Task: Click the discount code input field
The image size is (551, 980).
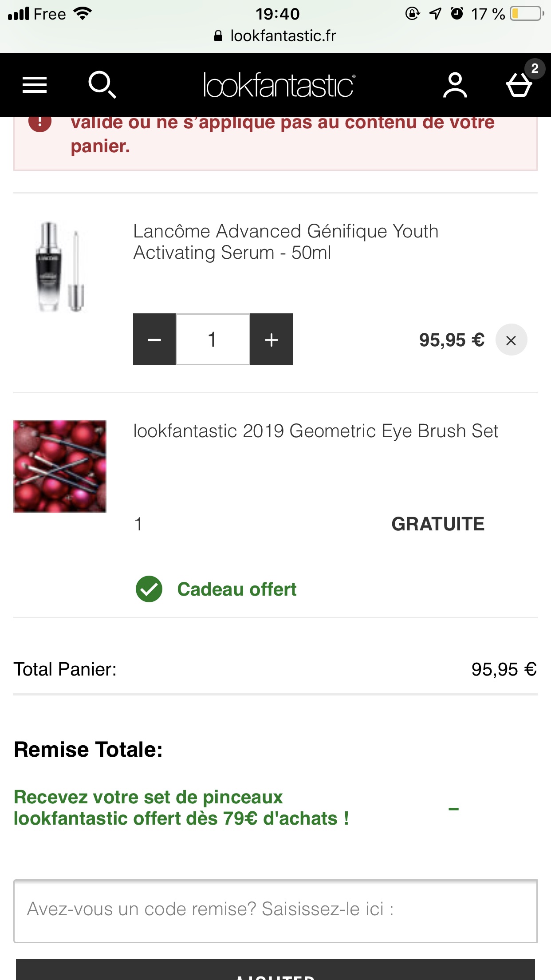Action: pyautogui.click(x=275, y=911)
